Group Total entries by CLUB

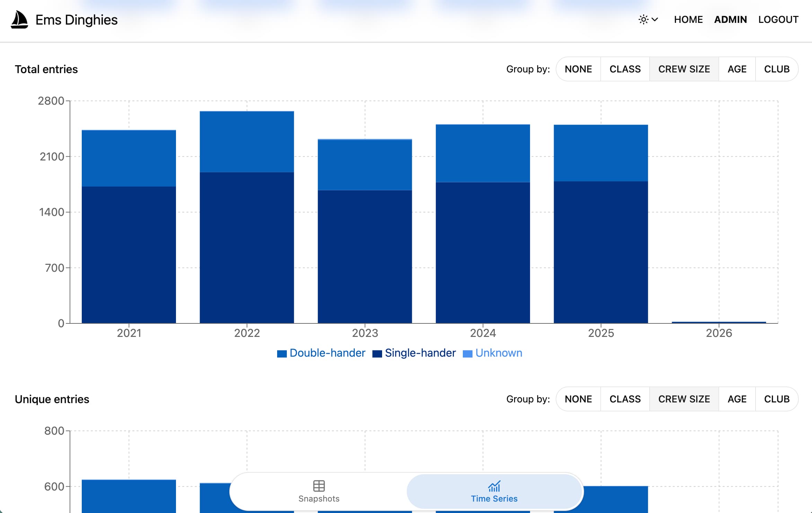tap(777, 69)
